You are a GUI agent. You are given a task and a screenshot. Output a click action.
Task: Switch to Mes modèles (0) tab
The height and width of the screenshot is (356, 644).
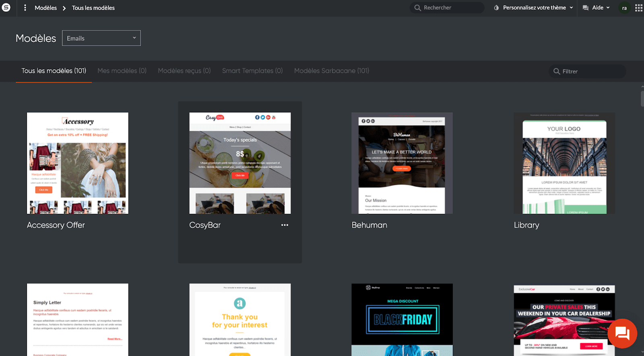[122, 71]
